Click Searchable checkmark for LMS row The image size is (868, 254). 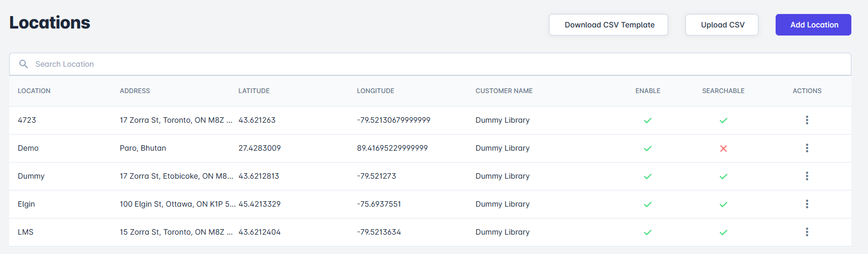tap(724, 232)
